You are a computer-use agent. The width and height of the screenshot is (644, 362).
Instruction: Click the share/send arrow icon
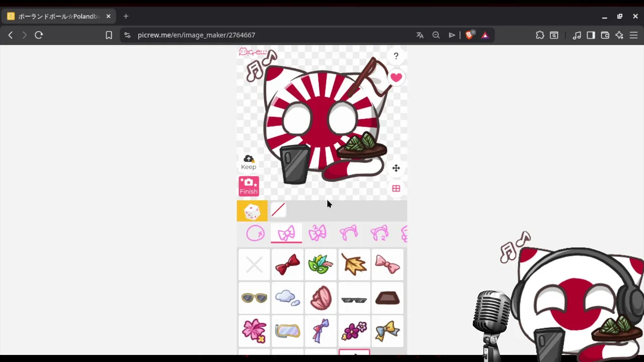coord(452,35)
